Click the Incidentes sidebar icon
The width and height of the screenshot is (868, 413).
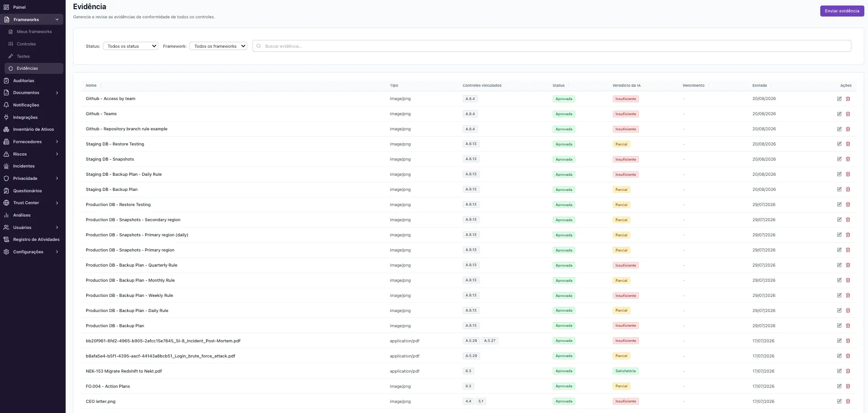pyautogui.click(x=6, y=166)
